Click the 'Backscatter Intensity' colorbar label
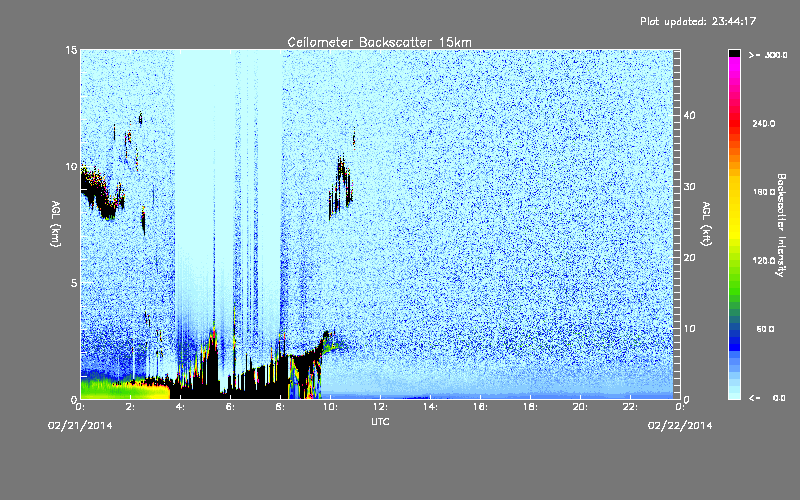The height and width of the screenshot is (500, 800). 780,225
